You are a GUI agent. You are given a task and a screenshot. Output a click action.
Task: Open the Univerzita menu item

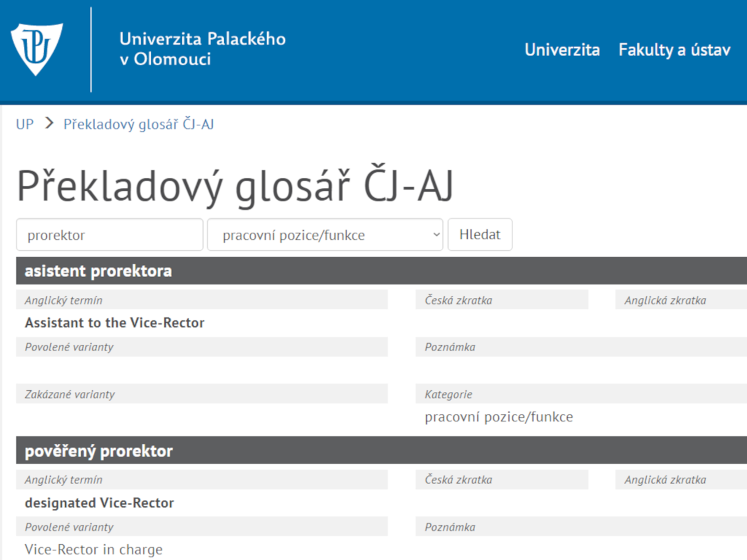point(561,50)
